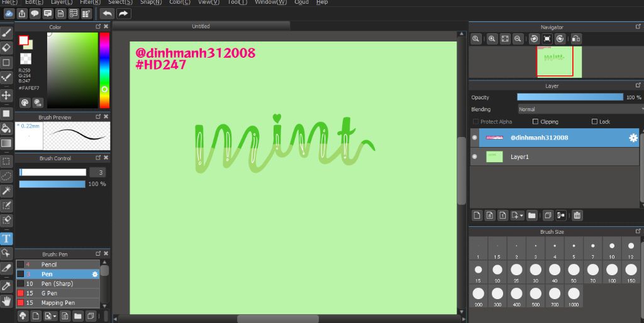The image size is (644, 323).
Task: Undock the Brush Control panel
Action: [98, 158]
